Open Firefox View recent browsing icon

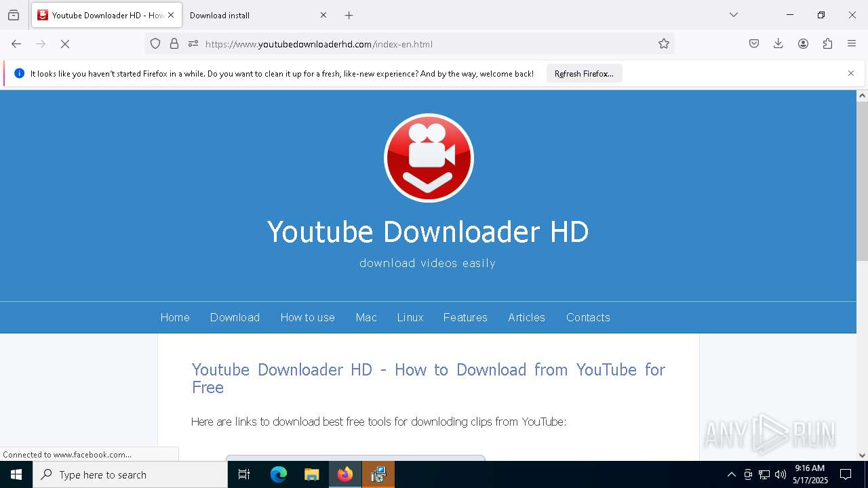pos(14,15)
